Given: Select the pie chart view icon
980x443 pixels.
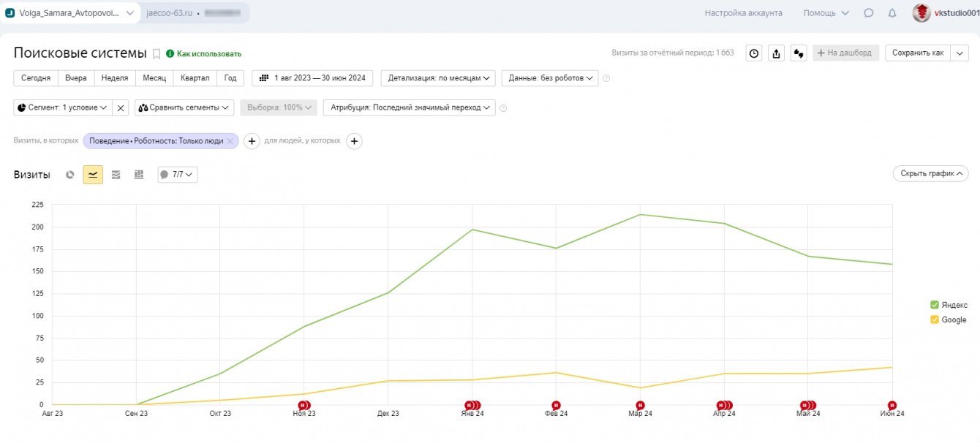Looking at the screenshot, I should click(x=70, y=175).
